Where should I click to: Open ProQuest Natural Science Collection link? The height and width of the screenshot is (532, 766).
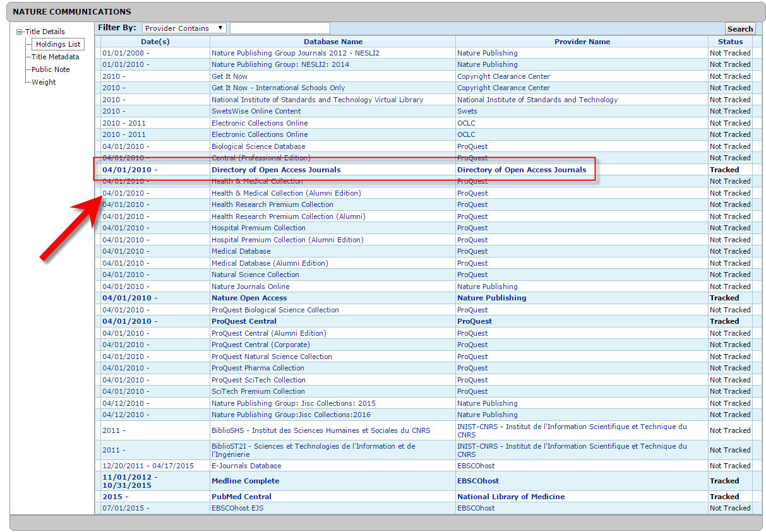click(272, 357)
